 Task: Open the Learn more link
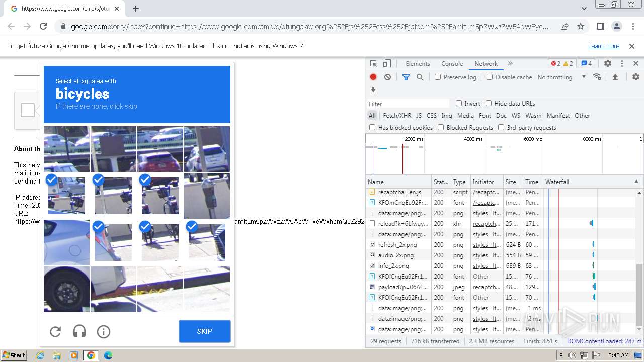point(604,46)
